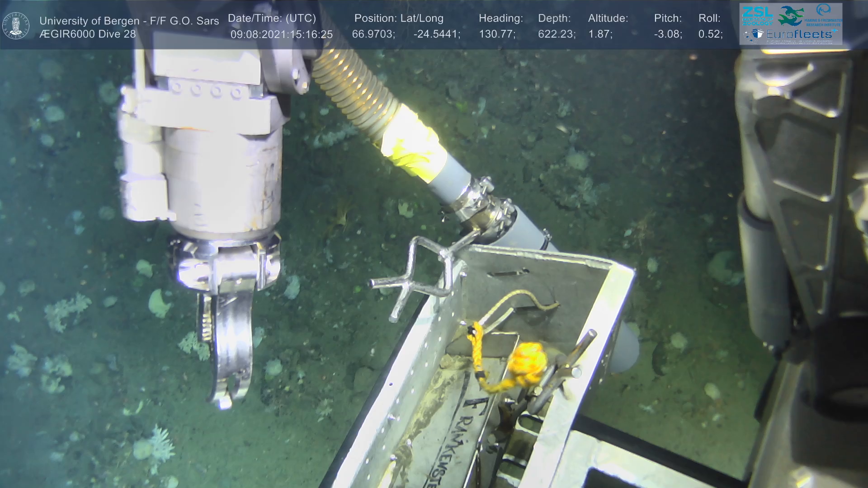Select the 09:08:2021:15:16:25 timestamp value
The height and width of the screenshot is (488, 868).
click(281, 34)
